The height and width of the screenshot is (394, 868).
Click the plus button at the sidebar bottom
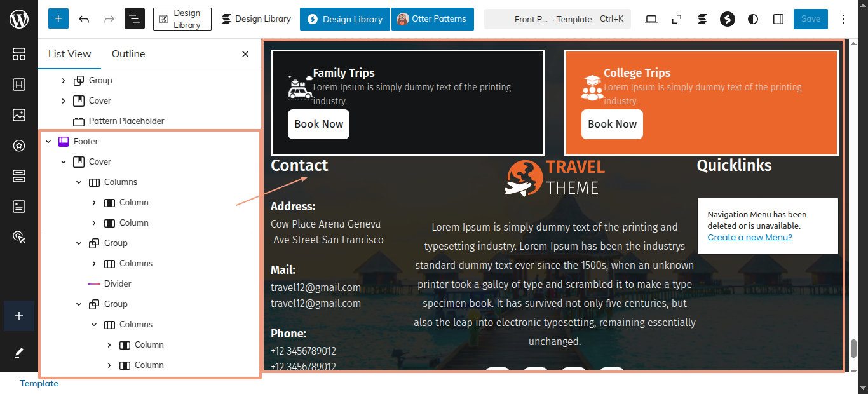point(19,316)
